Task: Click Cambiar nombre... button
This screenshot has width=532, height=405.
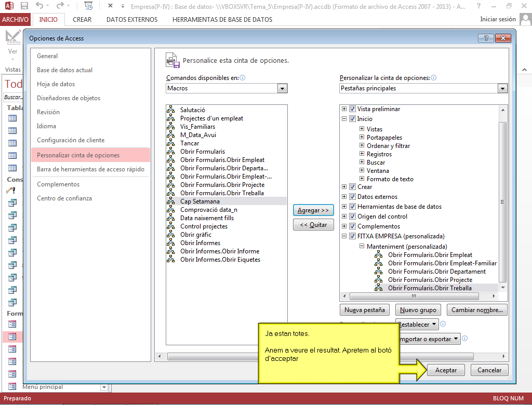Action: pyautogui.click(x=477, y=309)
